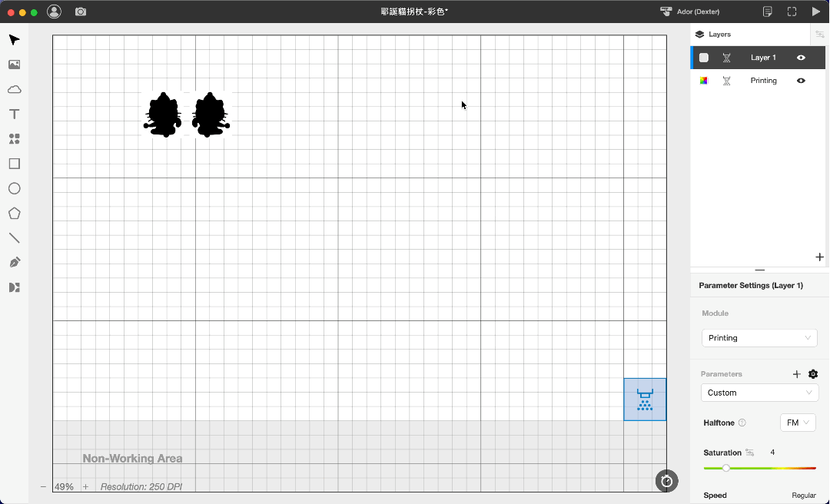Open the Module dropdown showing Printing
830x504 pixels.
[759, 338]
